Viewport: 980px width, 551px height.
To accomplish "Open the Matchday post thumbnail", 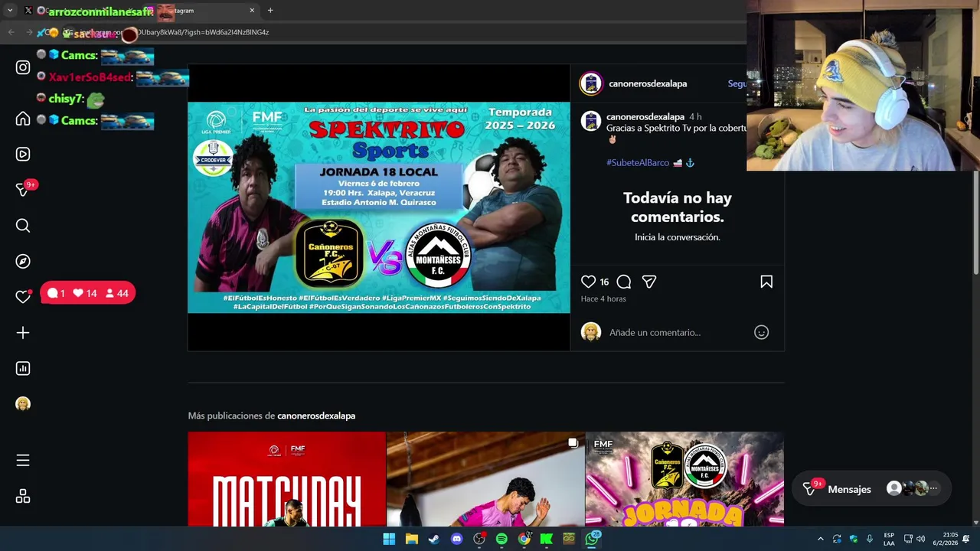I will click(287, 479).
